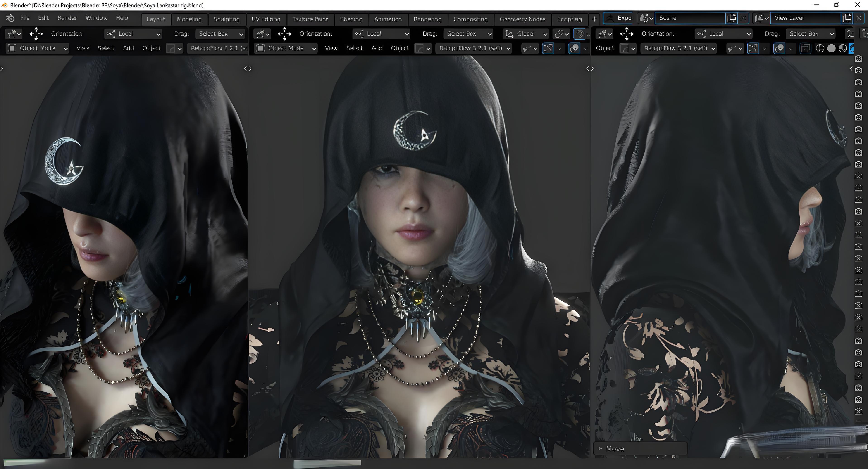The height and width of the screenshot is (469, 868).
Task: Select material preview shading icon
Action: click(x=842, y=48)
